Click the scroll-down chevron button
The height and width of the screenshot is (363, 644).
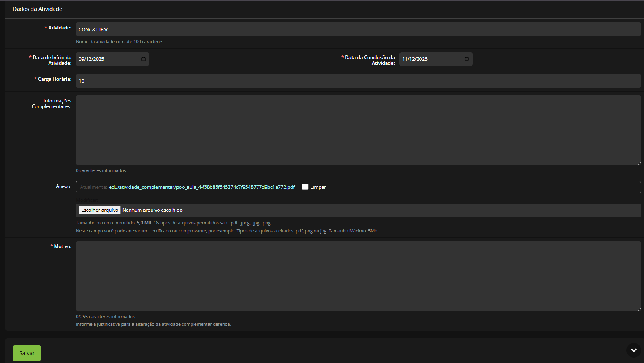click(x=633, y=350)
